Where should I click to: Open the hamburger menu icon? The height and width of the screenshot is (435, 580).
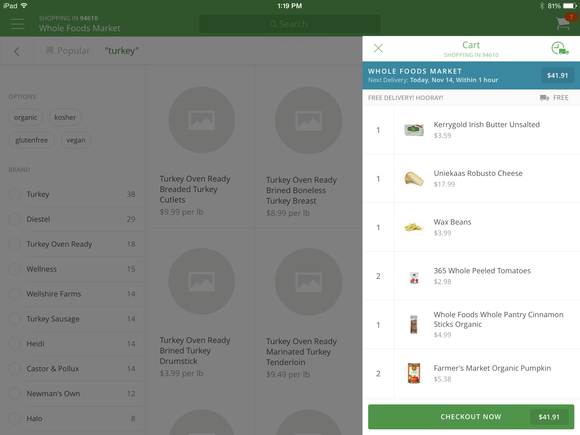18,24
